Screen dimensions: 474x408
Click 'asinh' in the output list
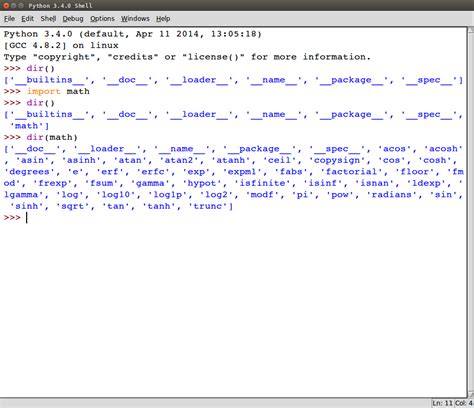[x=81, y=160]
